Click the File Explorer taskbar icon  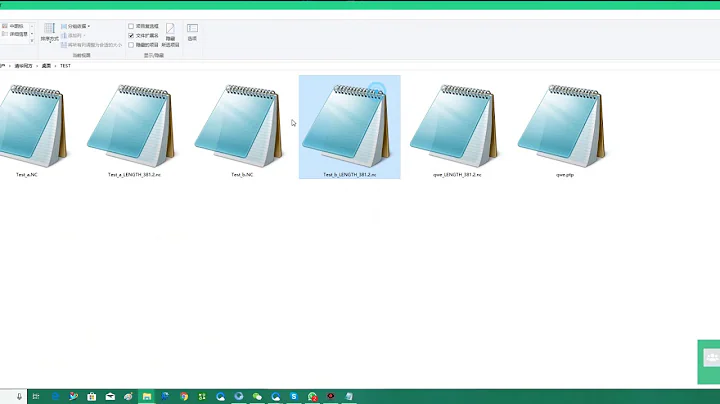(x=147, y=396)
